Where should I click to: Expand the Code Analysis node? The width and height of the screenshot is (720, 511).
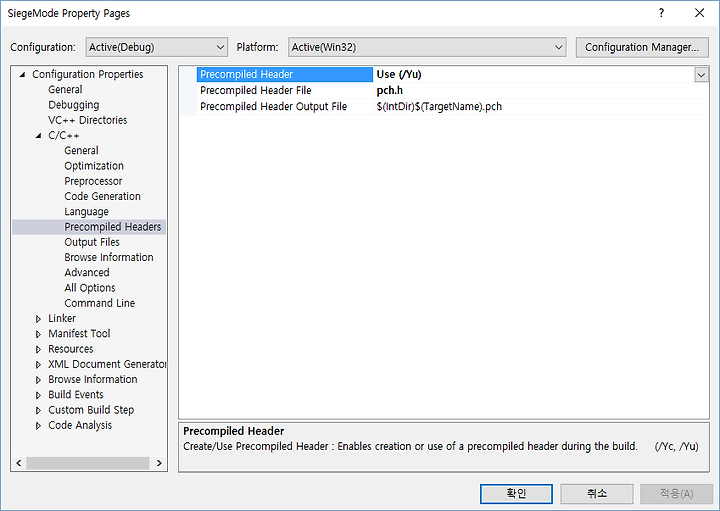[x=39, y=426]
